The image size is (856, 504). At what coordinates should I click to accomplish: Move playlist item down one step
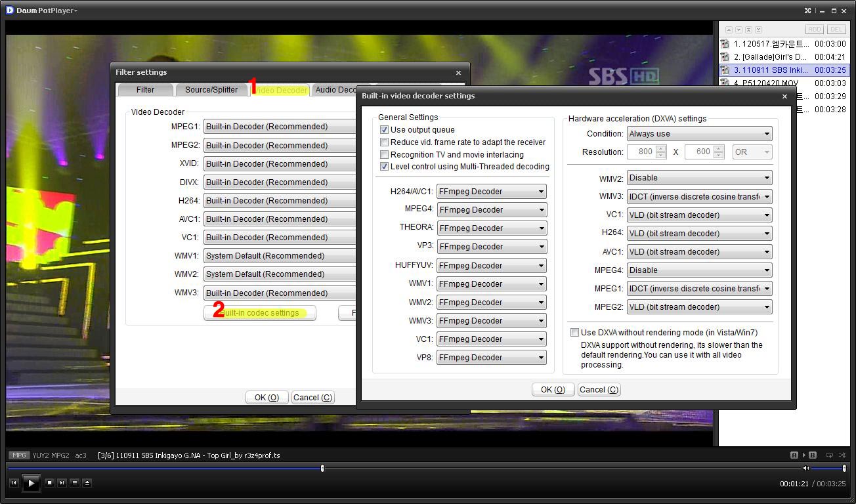(x=738, y=30)
